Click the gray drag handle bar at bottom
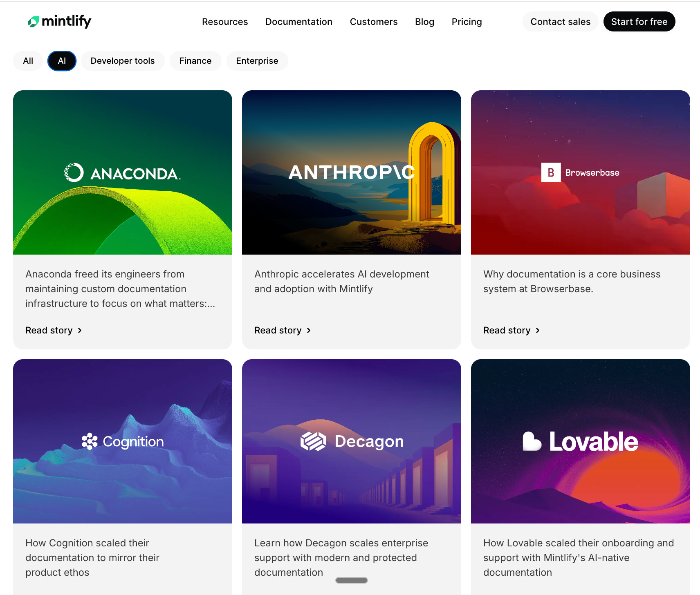Image resolution: width=700 pixels, height=595 pixels. coord(352,580)
